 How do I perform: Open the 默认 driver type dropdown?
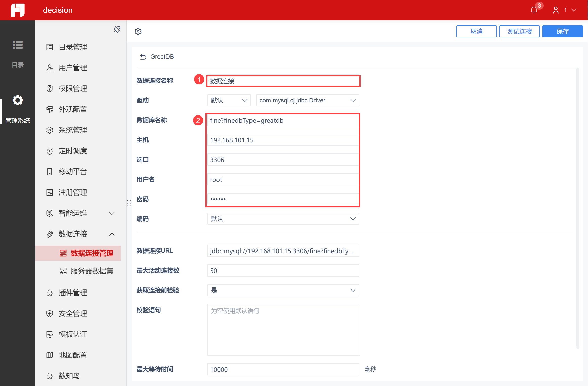click(x=229, y=100)
